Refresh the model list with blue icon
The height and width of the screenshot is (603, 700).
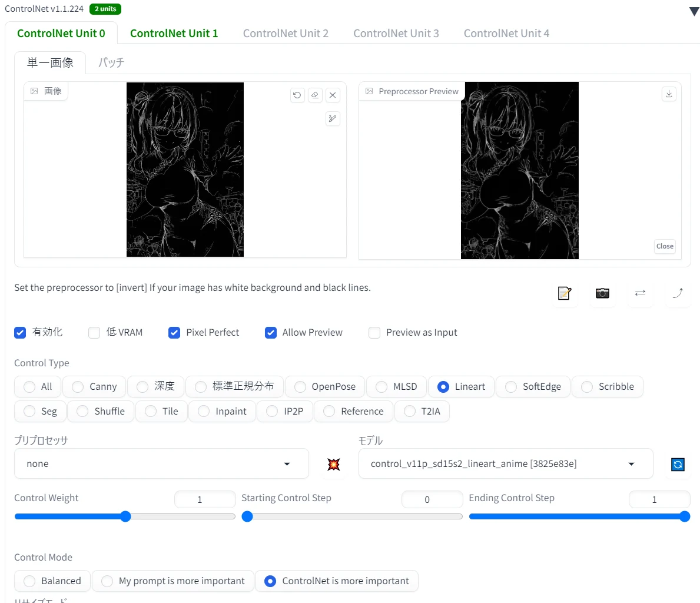pos(678,465)
